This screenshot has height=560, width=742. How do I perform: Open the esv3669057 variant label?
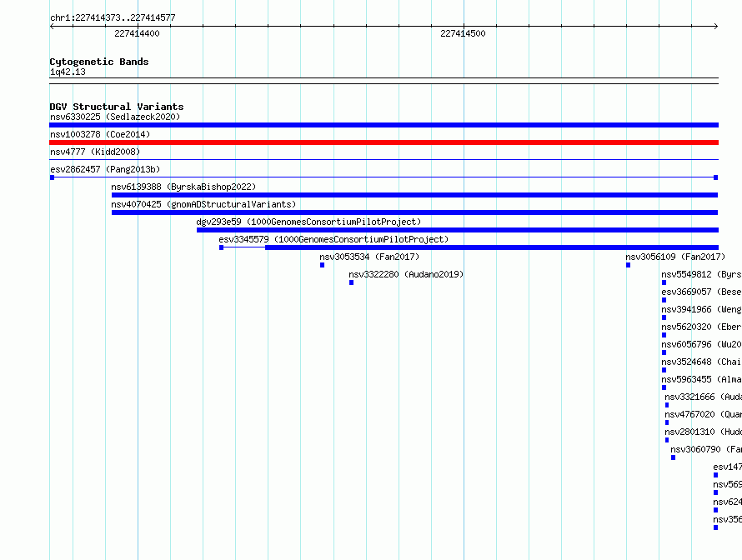[x=701, y=292]
